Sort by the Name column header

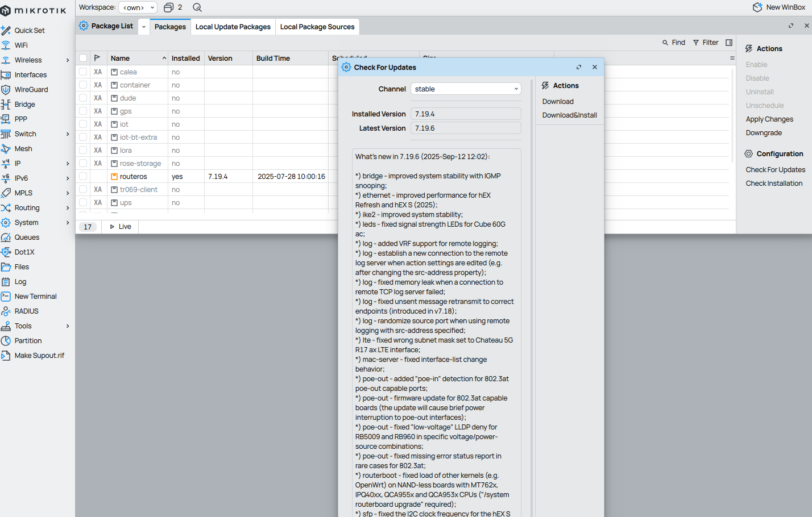pos(138,58)
